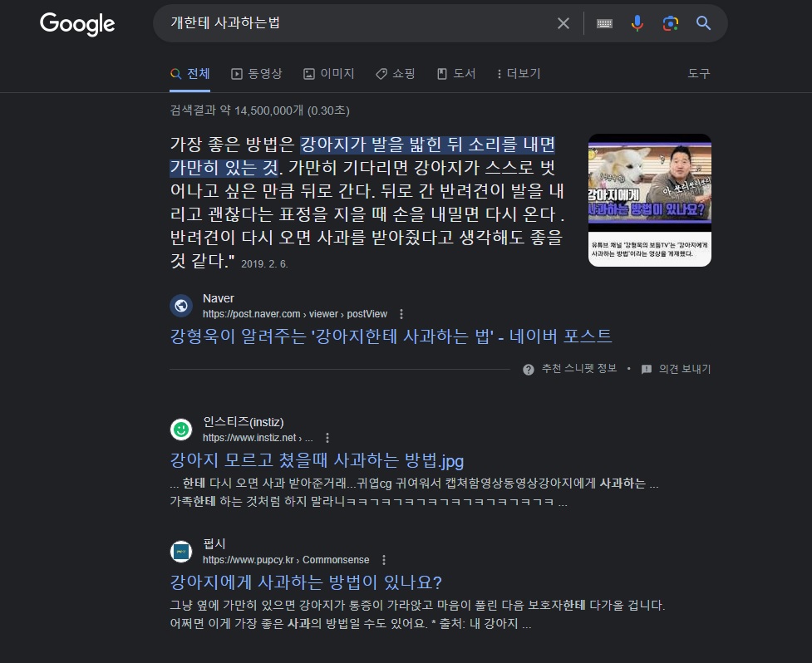
Task: Click the snippet date 2019. 2. 6.
Action: (x=264, y=264)
